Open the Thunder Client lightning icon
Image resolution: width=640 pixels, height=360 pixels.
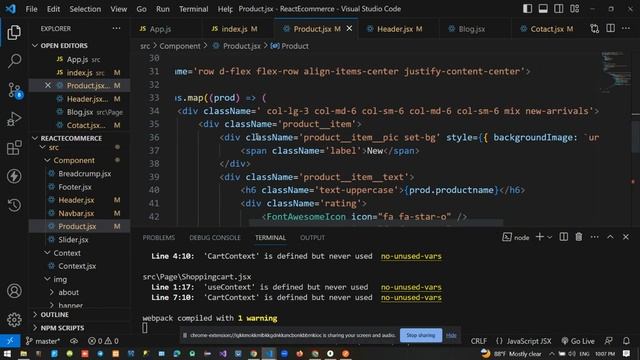(14, 176)
